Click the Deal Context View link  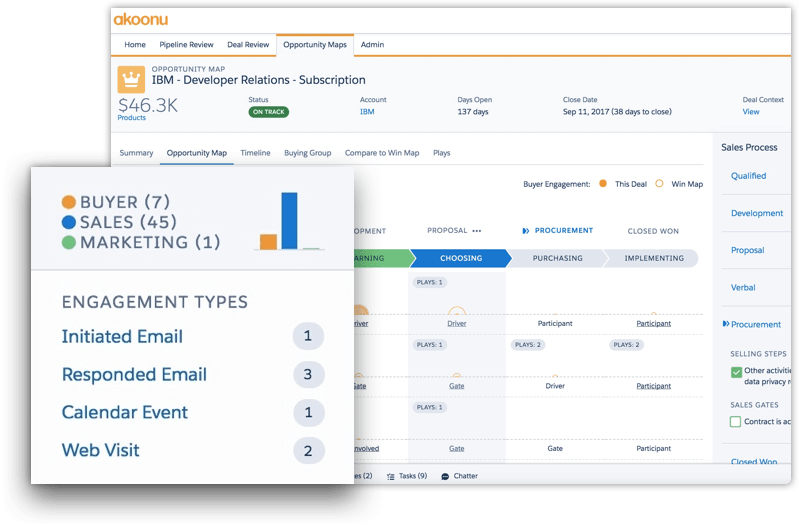click(x=751, y=112)
